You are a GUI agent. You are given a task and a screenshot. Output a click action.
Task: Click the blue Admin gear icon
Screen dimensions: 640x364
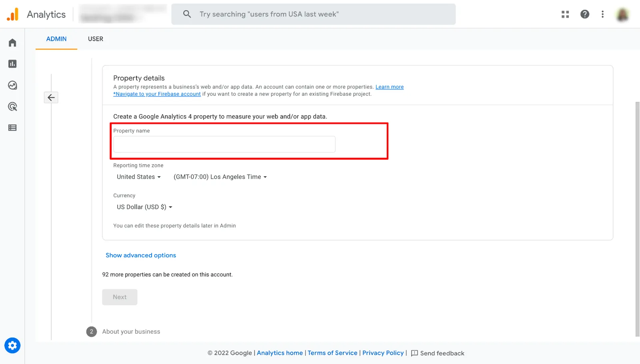coord(12,346)
